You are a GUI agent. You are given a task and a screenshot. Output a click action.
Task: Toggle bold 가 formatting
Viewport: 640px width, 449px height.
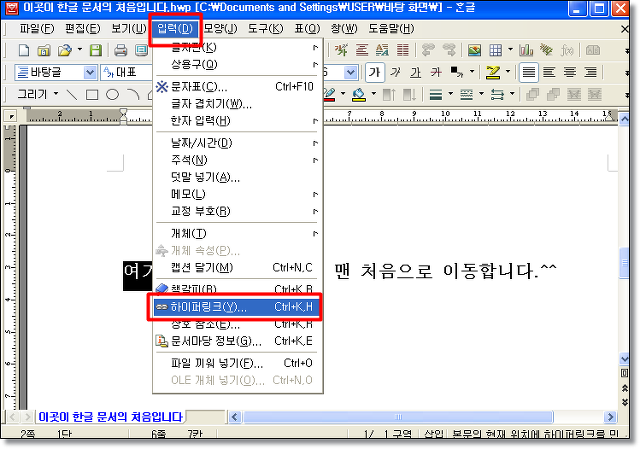375,73
